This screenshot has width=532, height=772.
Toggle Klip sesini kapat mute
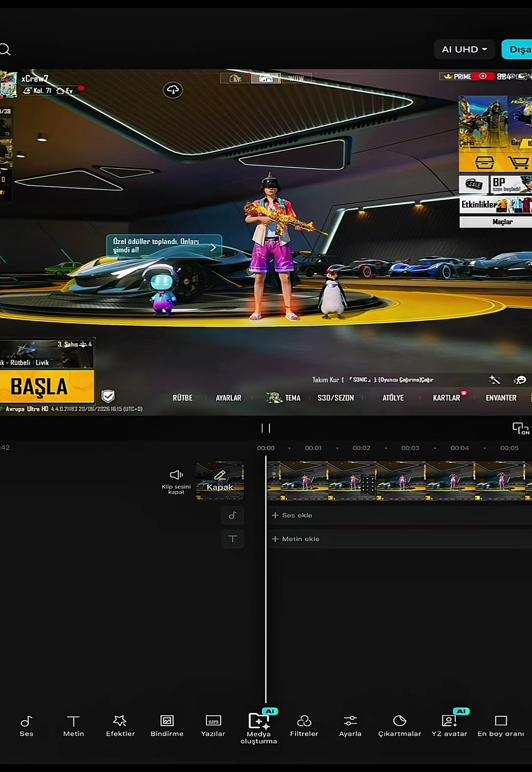[x=176, y=482]
